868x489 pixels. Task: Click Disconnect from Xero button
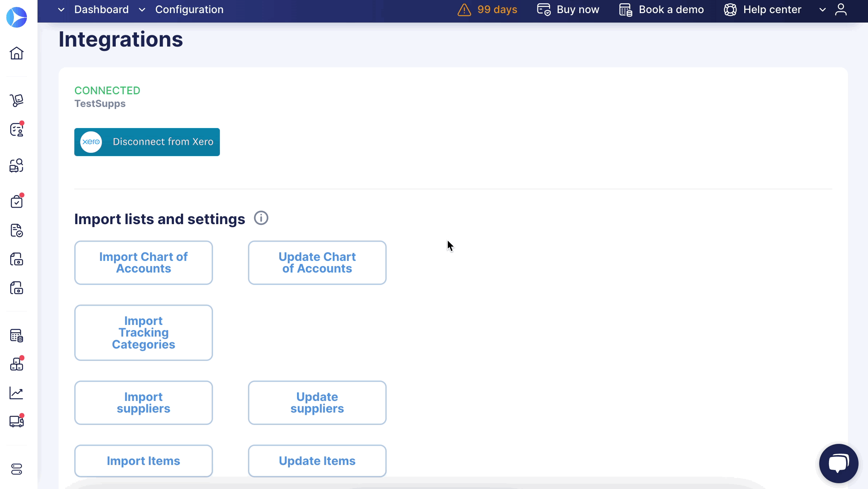click(147, 142)
